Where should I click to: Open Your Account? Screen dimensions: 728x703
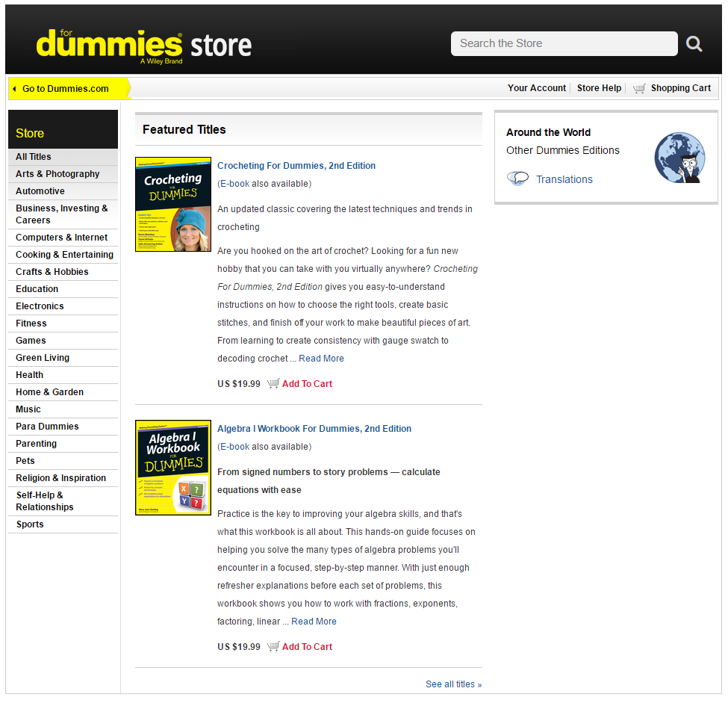click(537, 88)
